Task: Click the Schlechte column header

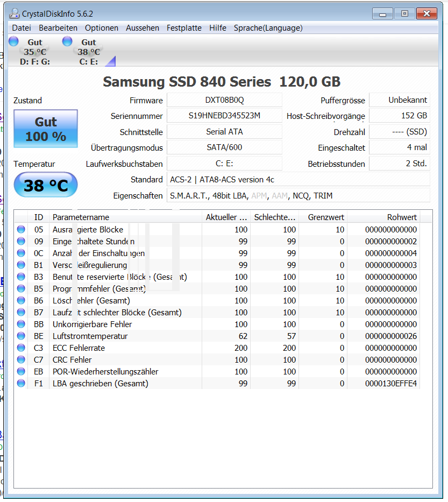Action: (x=275, y=217)
